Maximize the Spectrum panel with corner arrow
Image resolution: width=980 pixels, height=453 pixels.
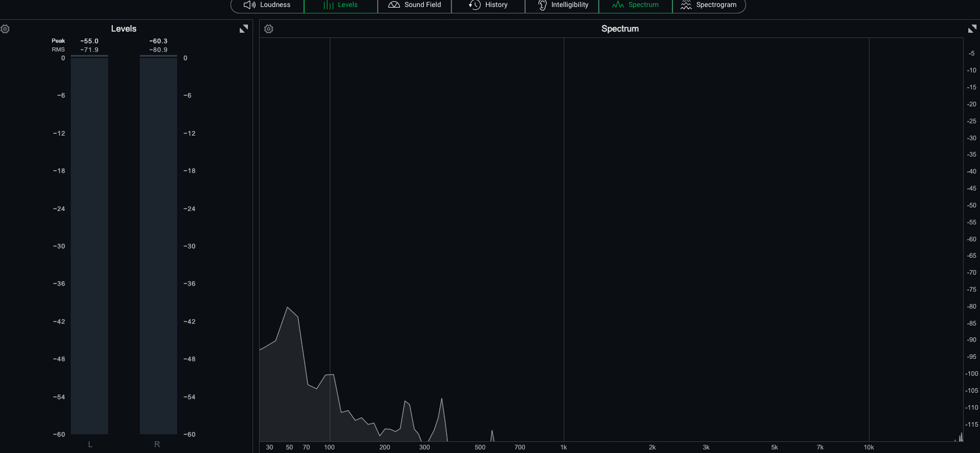[x=972, y=29]
